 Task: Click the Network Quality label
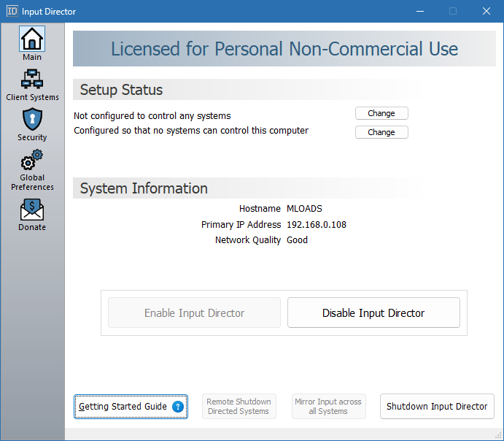[x=248, y=240]
